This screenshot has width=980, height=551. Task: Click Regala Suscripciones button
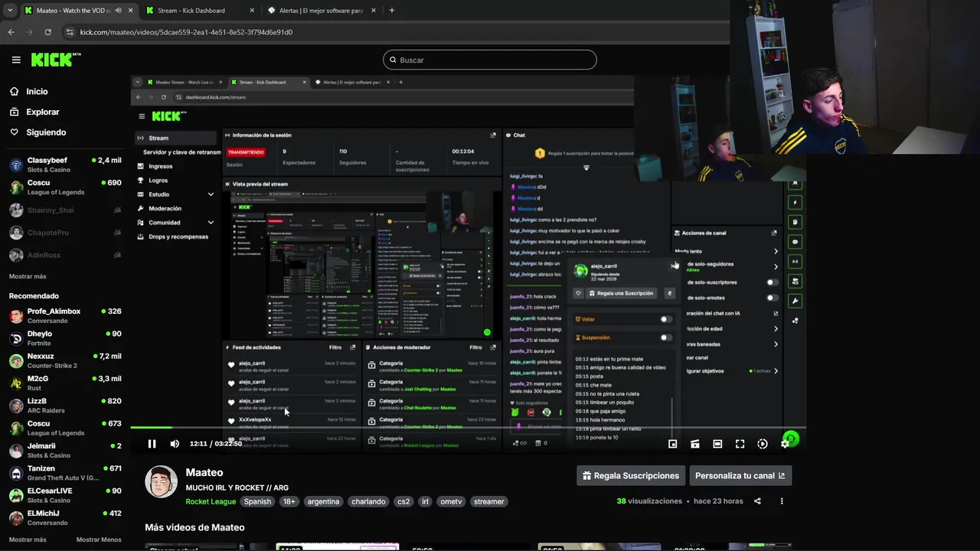[631, 475]
